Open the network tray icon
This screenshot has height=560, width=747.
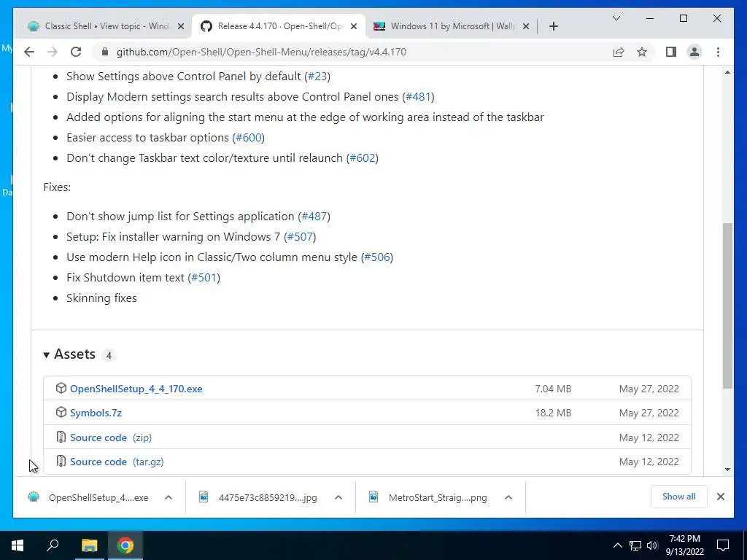click(635, 545)
